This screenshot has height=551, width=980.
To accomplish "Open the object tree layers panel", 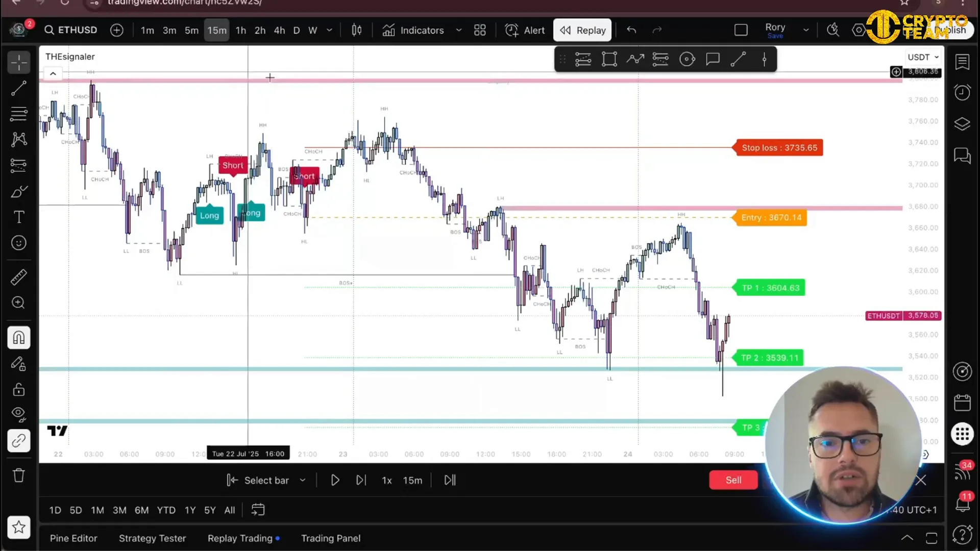I will point(962,124).
